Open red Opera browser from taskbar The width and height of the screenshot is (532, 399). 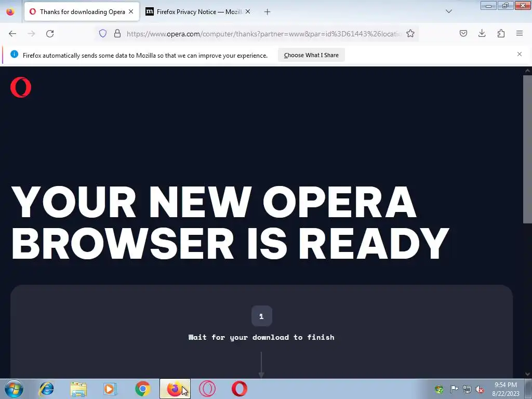point(239,389)
